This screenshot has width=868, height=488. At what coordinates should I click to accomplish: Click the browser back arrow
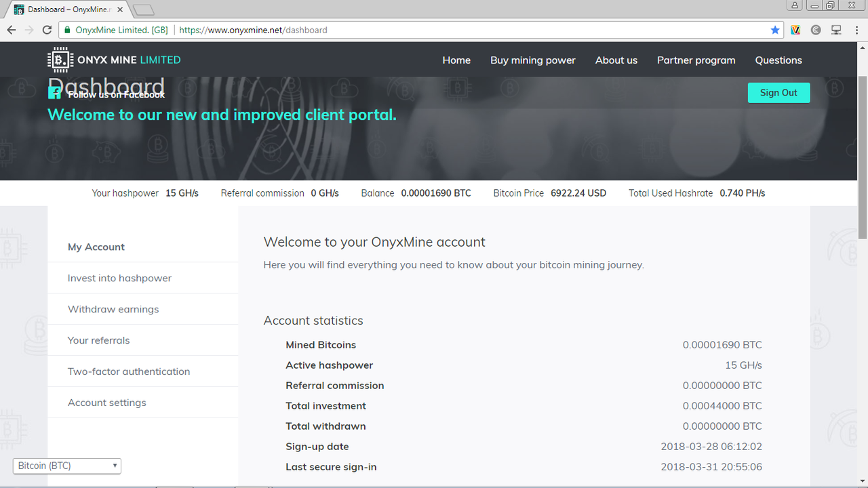pyautogui.click(x=12, y=30)
